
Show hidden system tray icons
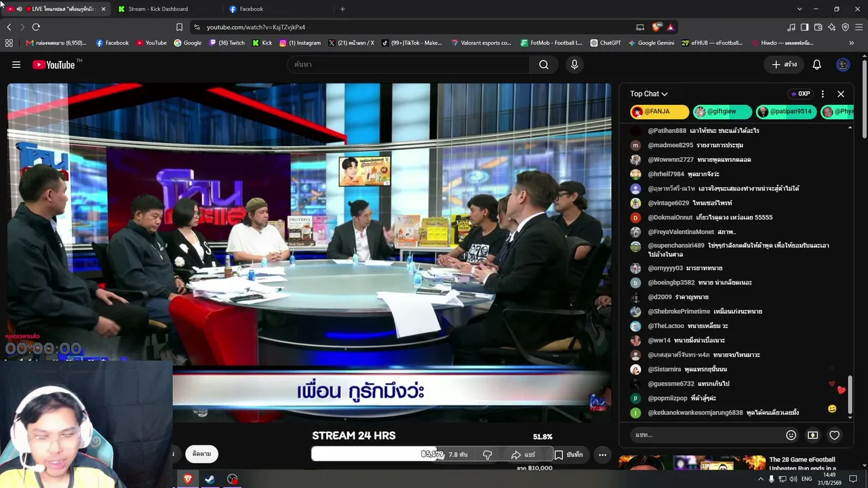pos(760,479)
